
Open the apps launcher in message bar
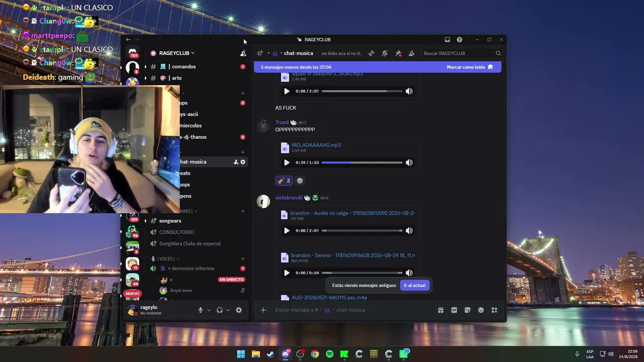pos(494,310)
